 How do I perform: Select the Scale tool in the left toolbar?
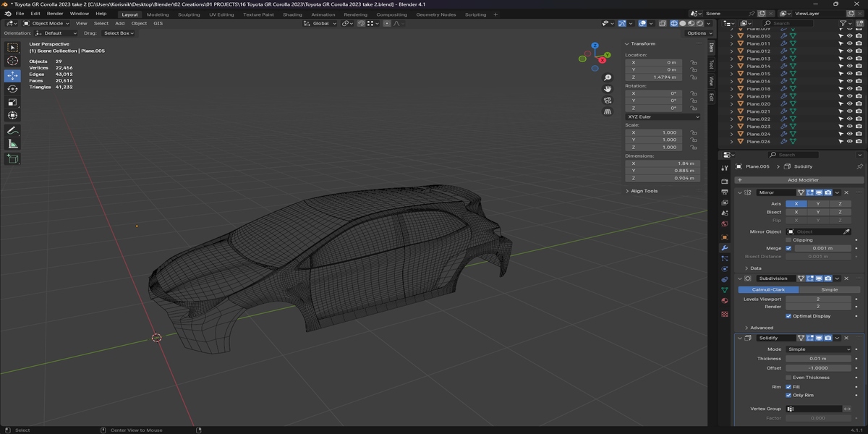[x=12, y=102]
